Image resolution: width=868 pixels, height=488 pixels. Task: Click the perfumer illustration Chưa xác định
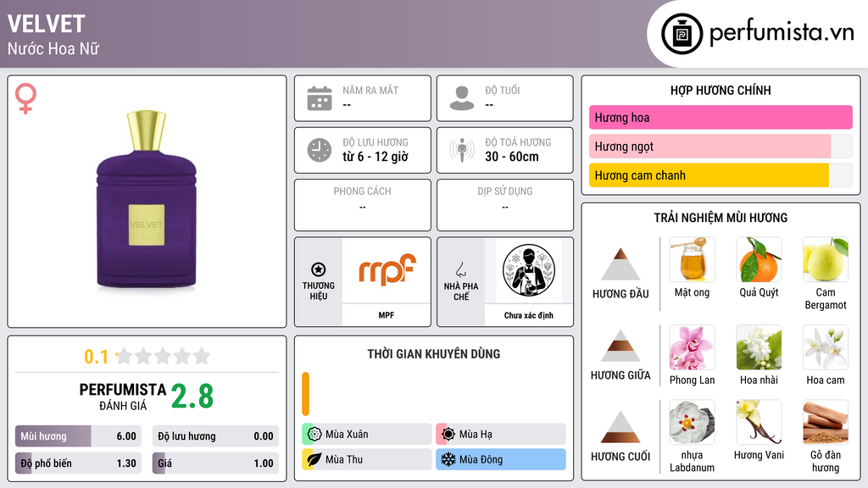tap(529, 270)
